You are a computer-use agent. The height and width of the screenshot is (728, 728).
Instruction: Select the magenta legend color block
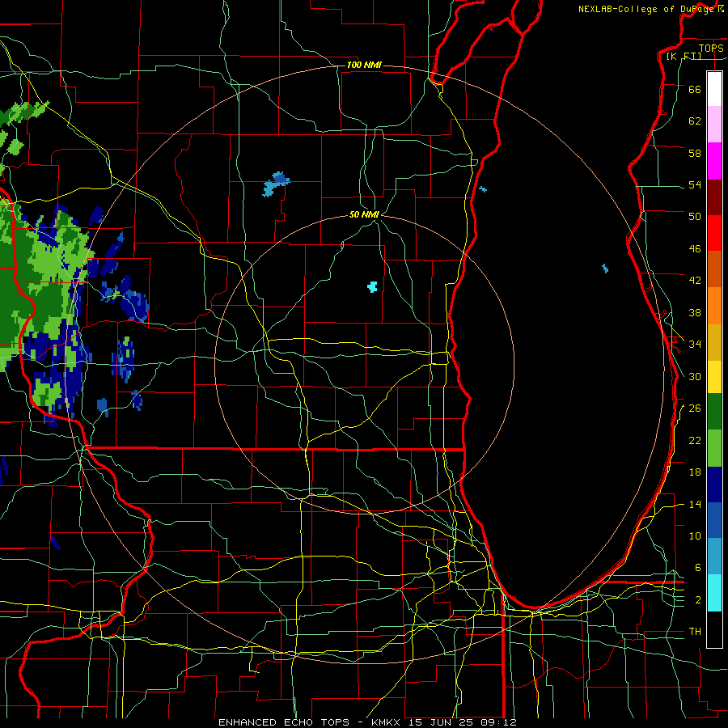(714, 161)
